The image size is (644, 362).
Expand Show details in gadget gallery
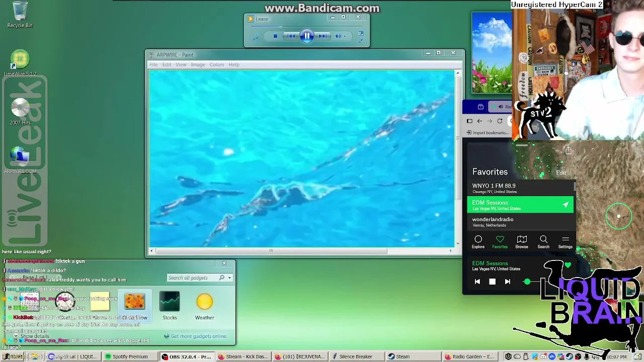(x=31, y=336)
